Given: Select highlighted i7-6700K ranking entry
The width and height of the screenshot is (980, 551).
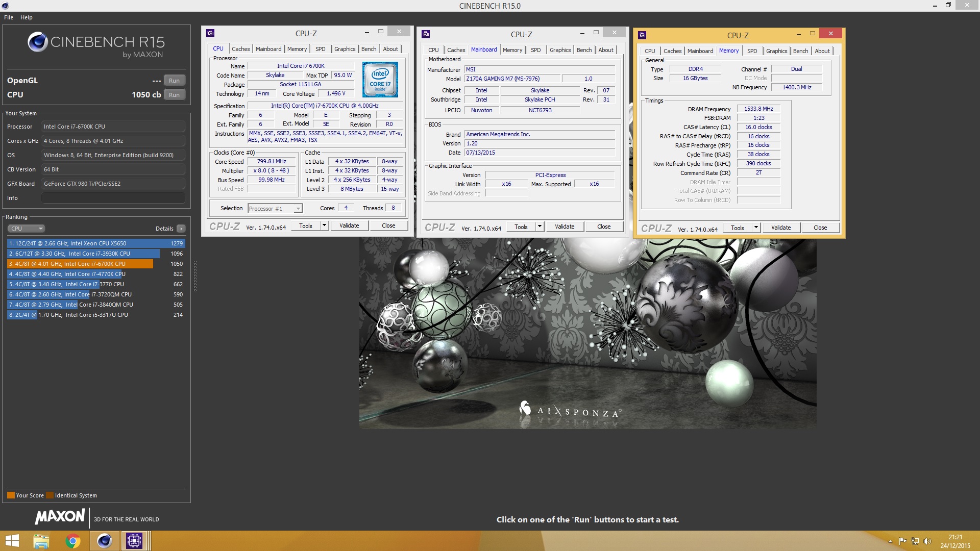Looking at the screenshot, I should (x=96, y=264).
